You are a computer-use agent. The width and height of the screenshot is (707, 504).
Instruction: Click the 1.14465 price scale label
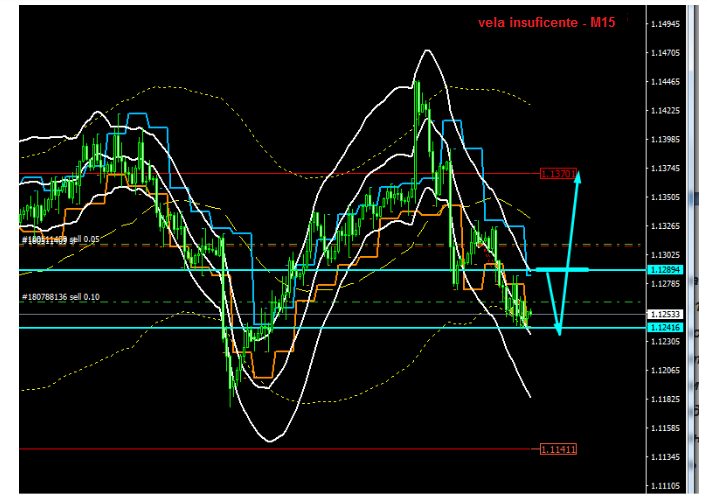point(665,82)
